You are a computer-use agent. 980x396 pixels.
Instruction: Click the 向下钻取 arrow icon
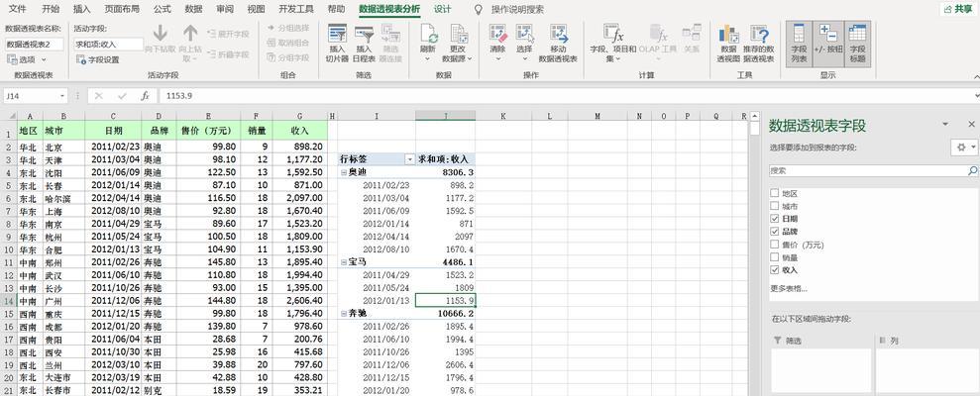pos(160,33)
